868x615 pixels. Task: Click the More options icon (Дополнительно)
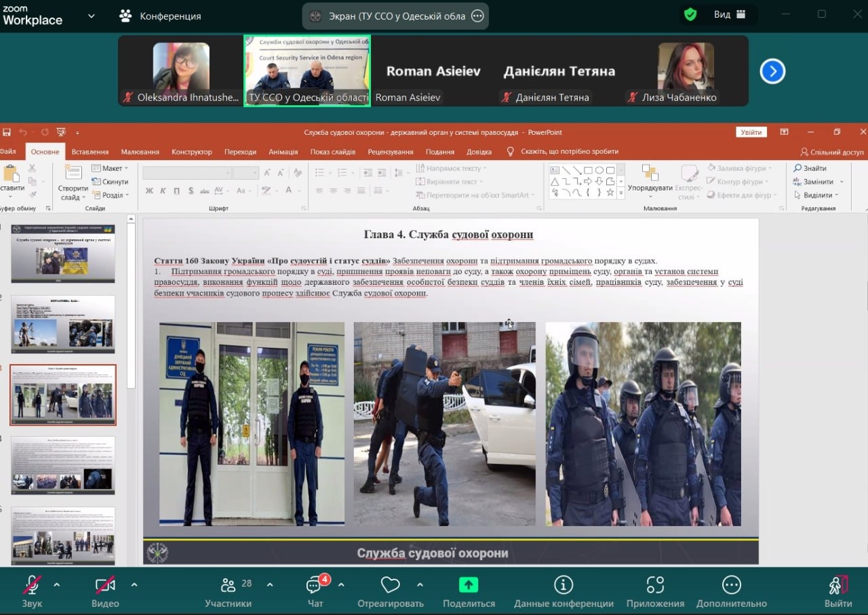click(x=731, y=585)
